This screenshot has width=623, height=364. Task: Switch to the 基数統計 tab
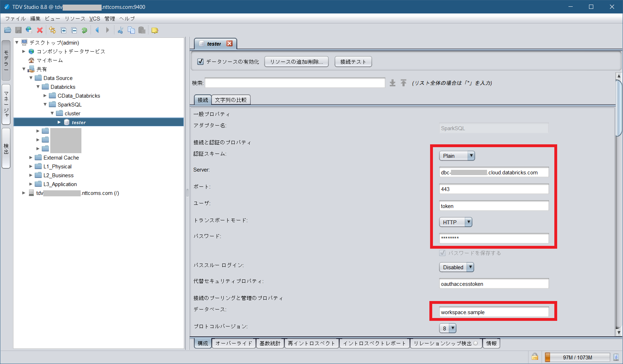pyautogui.click(x=270, y=343)
